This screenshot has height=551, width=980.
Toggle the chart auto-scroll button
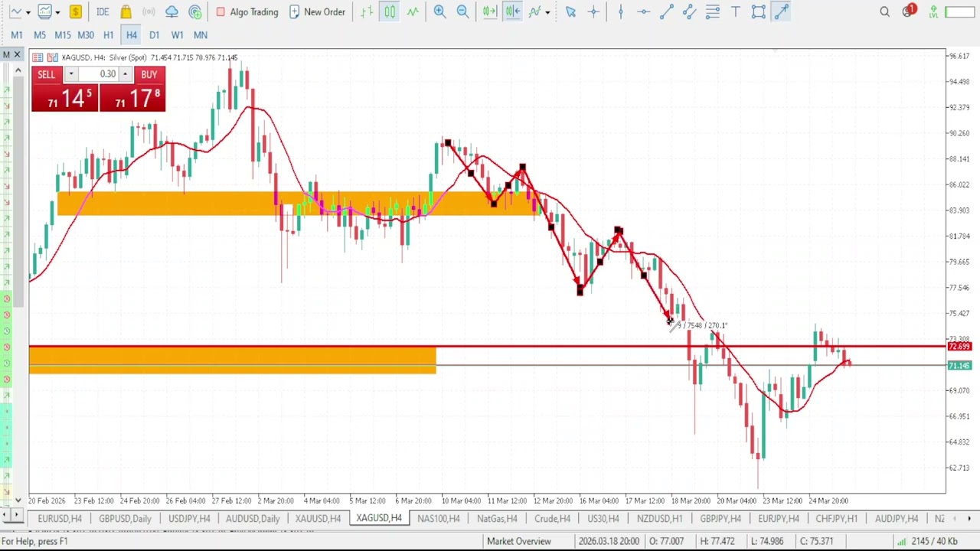point(490,11)
